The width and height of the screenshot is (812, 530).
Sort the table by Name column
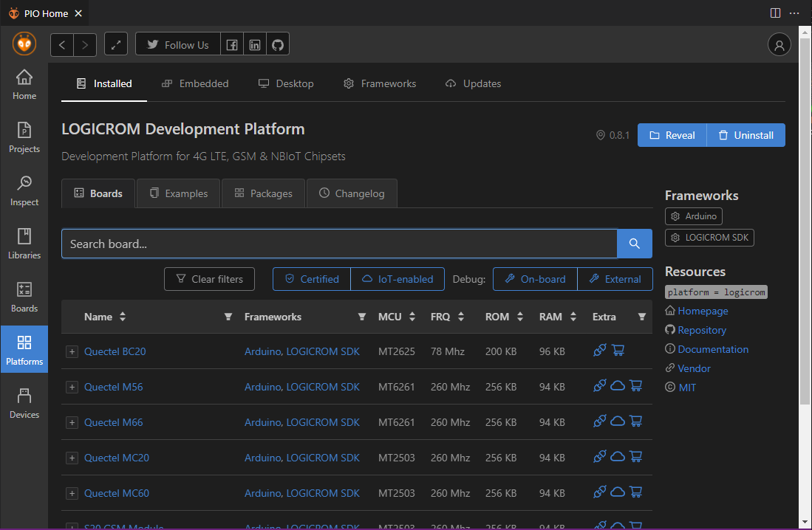[122, 317]
